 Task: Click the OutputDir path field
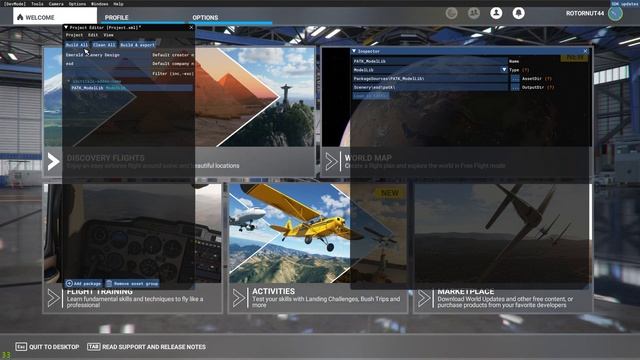431,87
